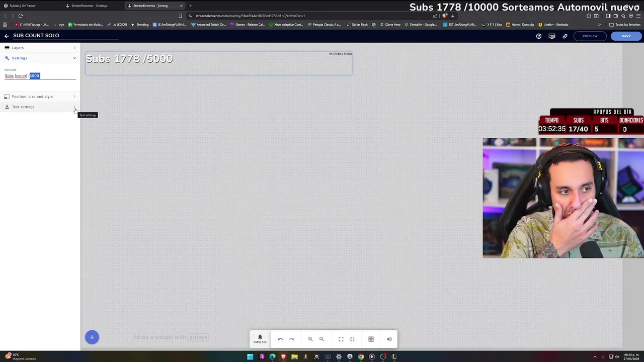Screen dimensions: 644x362
Task: Click the Text settings letter icon
Action: (7, 107)
